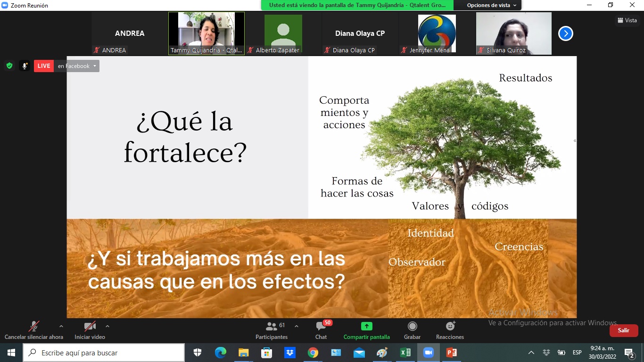
Task: Show next participants with blue arrow
Action: coord(566,33)
